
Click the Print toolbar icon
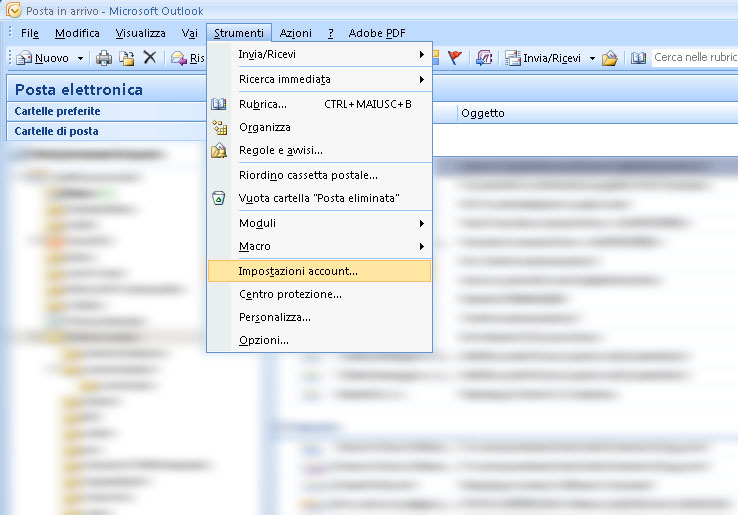point(104,58)
